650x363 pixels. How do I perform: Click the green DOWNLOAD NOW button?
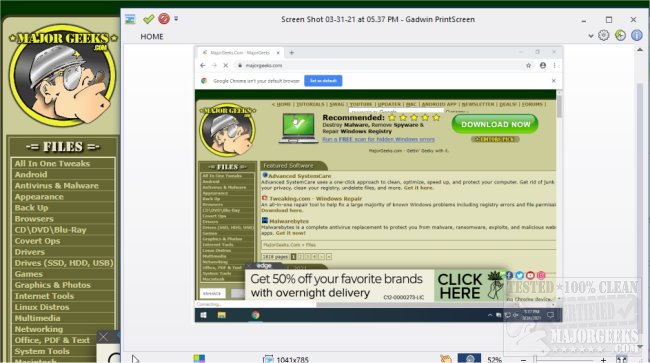pyautogui.click(x=495, y=124)
